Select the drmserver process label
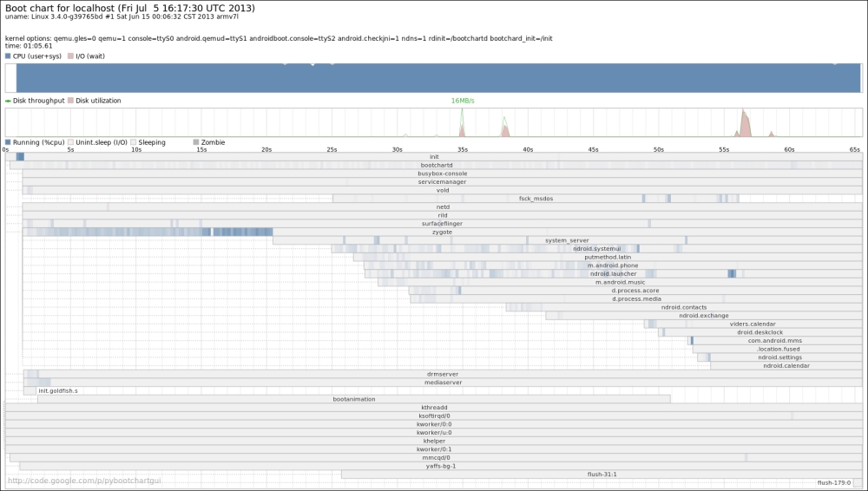The image size is (868, 491). [443, 374]
